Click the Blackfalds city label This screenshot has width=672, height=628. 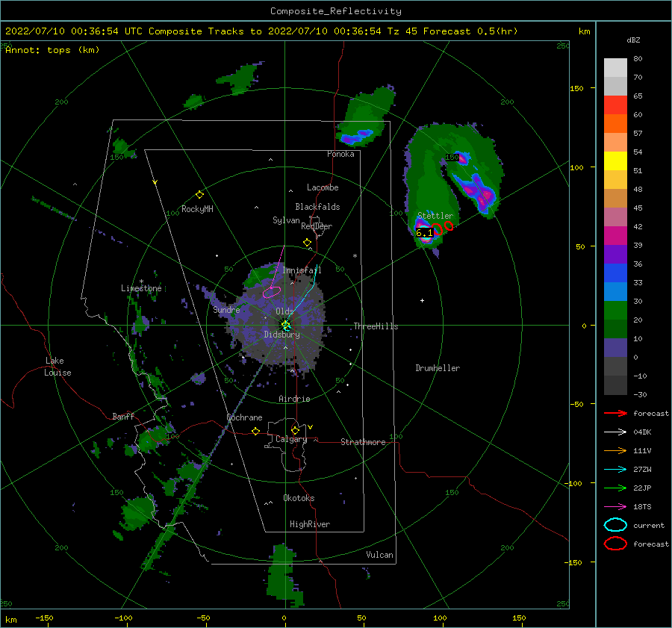(317, 207)
